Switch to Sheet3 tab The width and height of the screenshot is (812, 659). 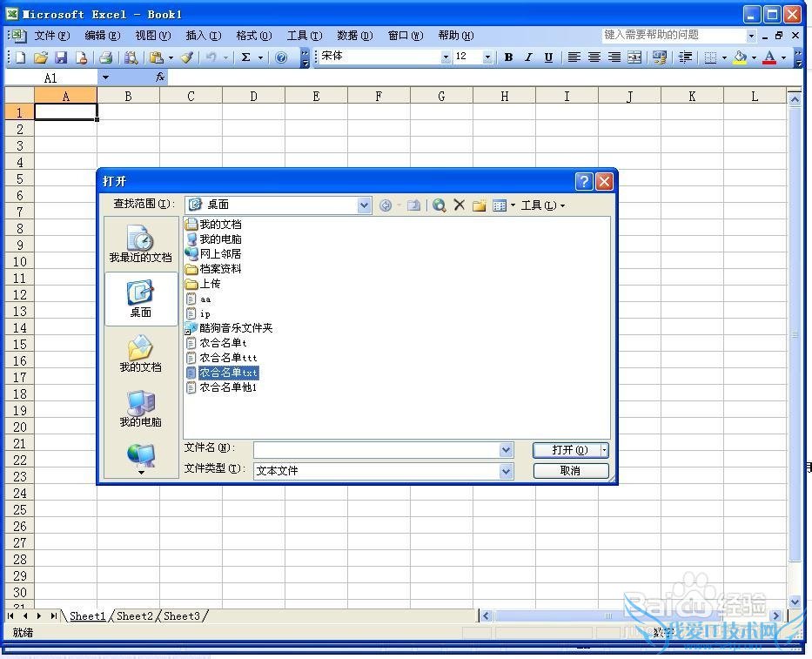point(182,616)
